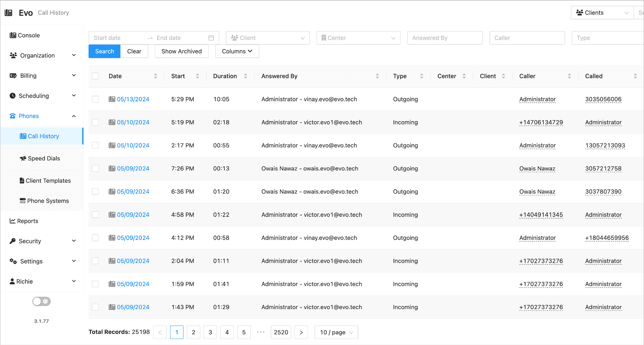
Task: Check the 5:19 PM call row
Action: 95,122
